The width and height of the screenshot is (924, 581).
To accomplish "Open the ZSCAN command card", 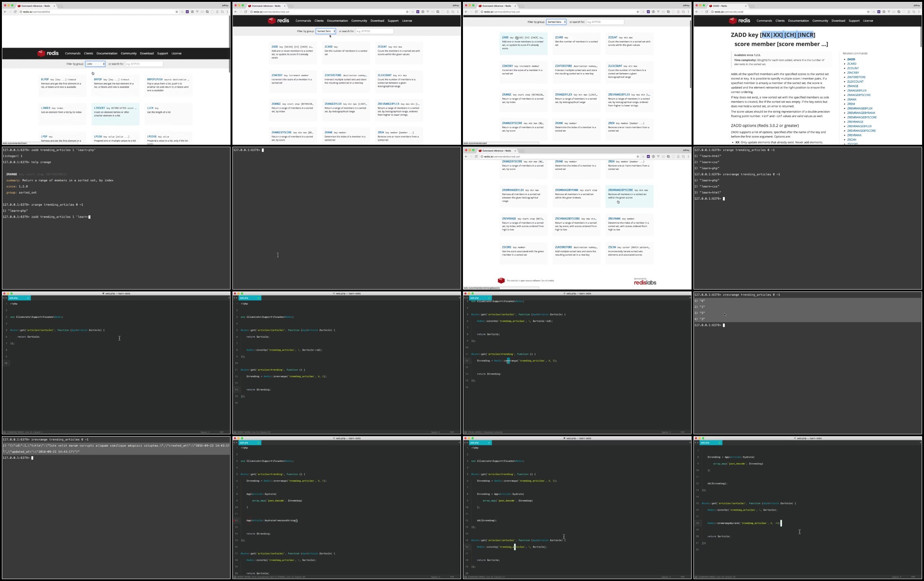I will pos(629,253).
